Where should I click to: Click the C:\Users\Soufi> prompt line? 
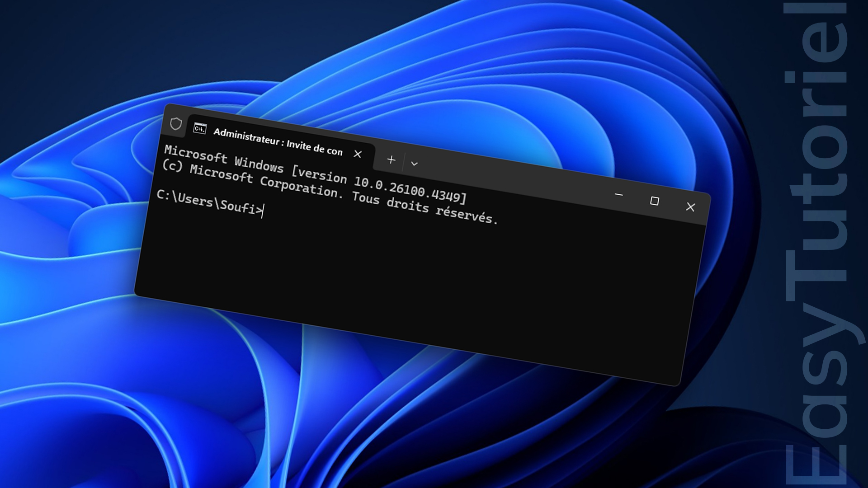(x=209, y=202)
